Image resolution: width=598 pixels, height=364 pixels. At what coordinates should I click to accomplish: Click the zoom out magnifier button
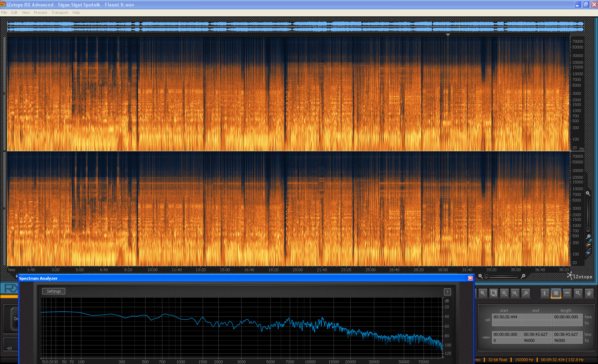tap(482, 293)
